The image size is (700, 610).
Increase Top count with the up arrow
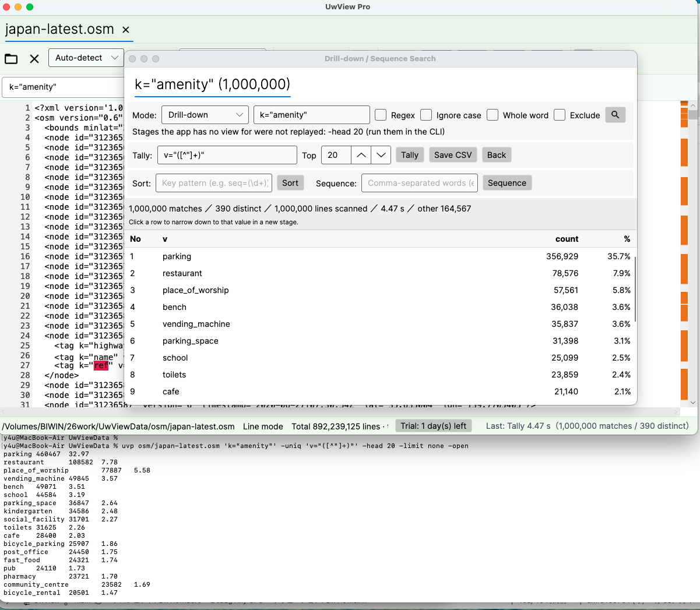point(361,155)
